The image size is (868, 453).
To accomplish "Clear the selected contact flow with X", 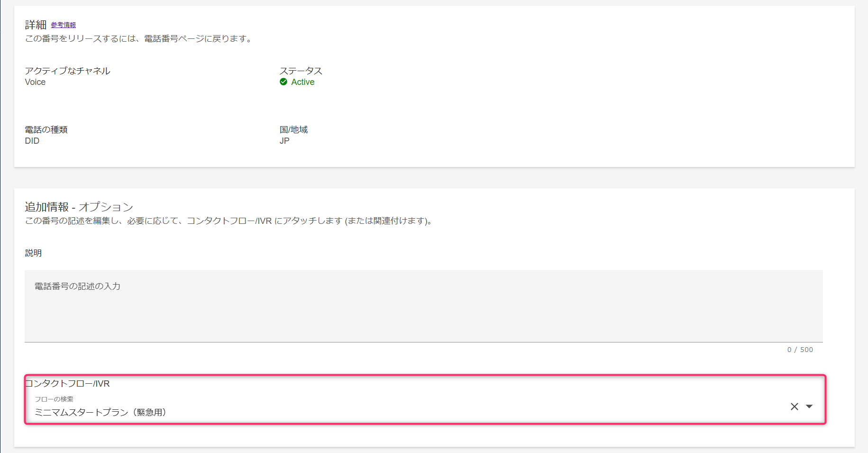I will (794, 407).
